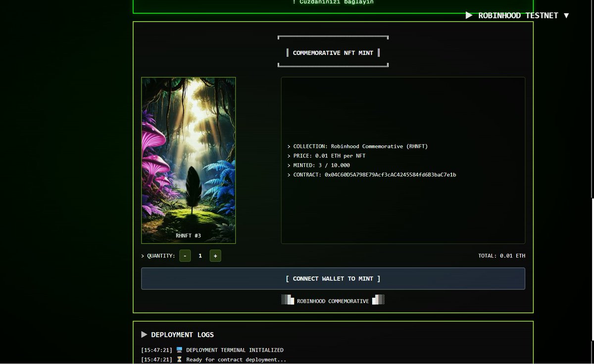Open the ROBINHOOD TESTNET network dropdown
594x364 pixels.
click(517, 15)
